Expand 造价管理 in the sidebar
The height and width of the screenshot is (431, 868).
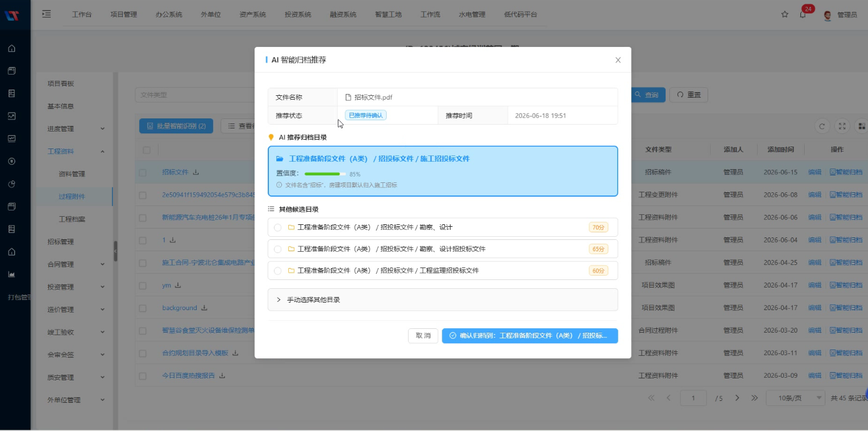pyautogui.click(x=74, y=309)
